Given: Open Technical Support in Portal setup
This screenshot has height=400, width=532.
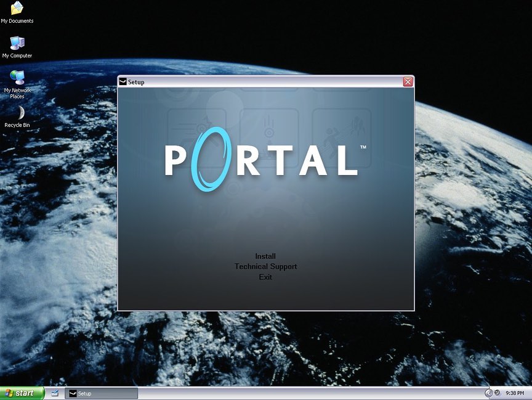Looking at the screenshot, I should [265, 266].
